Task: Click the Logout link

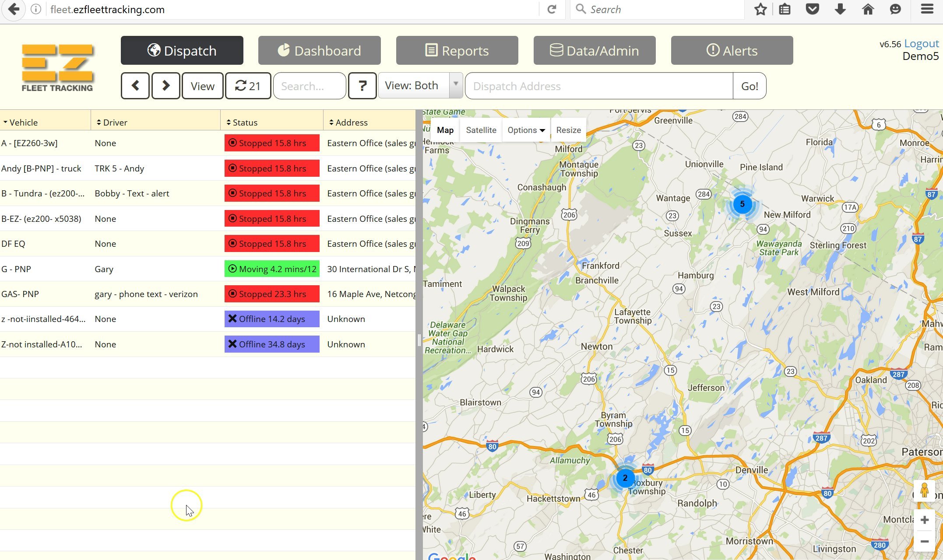Action: pyautogui.click(x=921, y=43)
